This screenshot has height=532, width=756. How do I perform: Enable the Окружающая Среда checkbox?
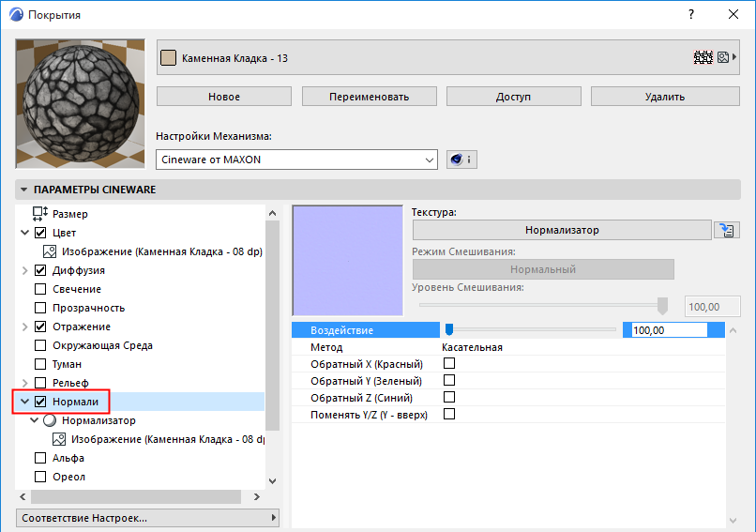coord(40,345)
